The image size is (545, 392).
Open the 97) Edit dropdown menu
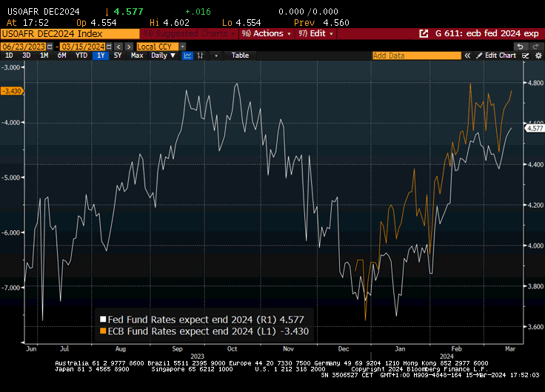point(315,34)
